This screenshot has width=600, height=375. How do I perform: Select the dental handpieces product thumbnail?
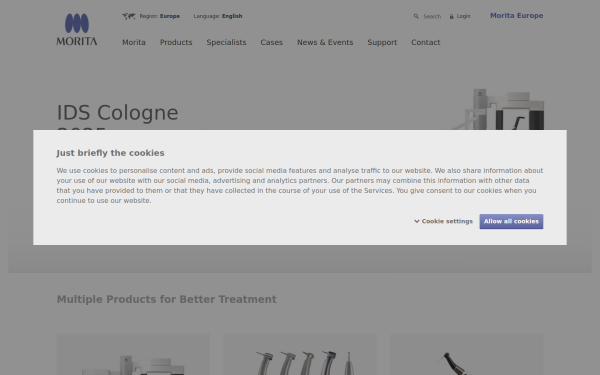tap(300, 354)
